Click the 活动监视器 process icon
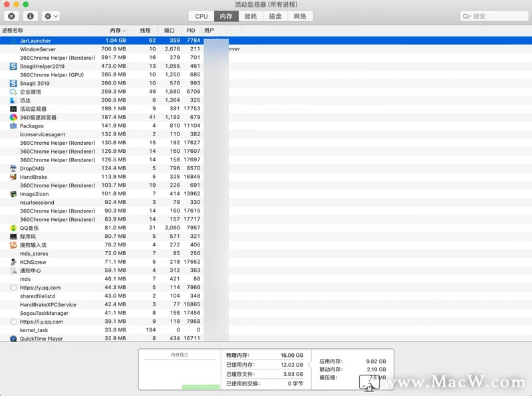Viewport: 532px width, 396px height. [13, 109]
